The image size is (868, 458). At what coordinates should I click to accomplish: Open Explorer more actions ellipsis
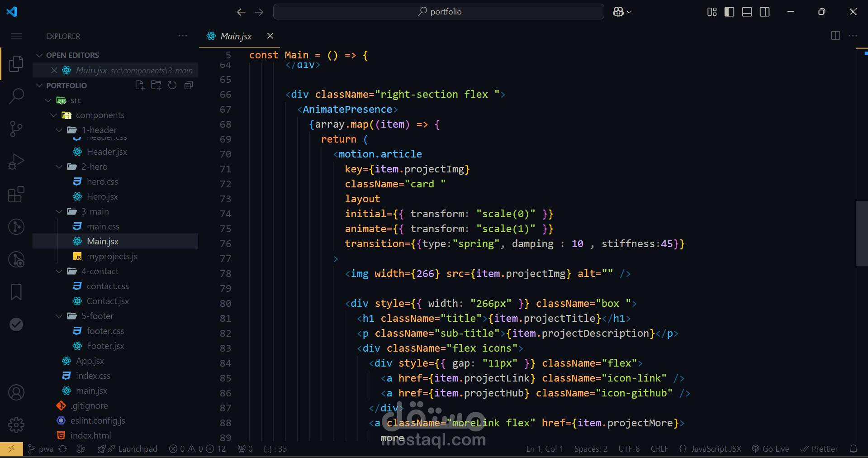(183, 36)
